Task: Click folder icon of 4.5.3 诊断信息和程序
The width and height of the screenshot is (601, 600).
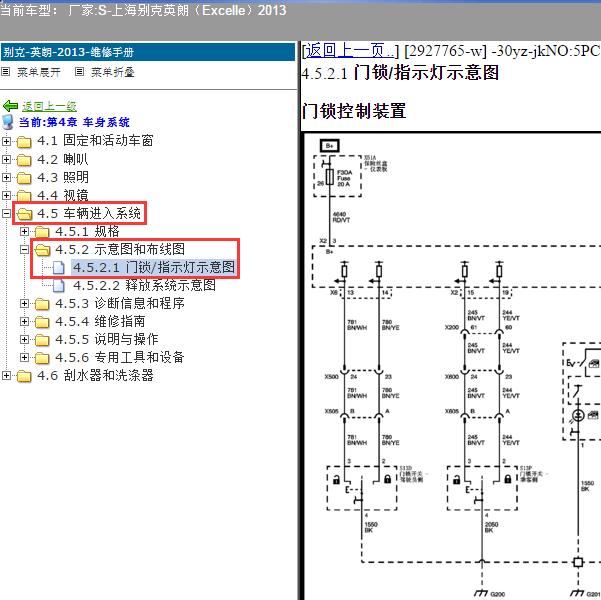Action: click(42, 304)
